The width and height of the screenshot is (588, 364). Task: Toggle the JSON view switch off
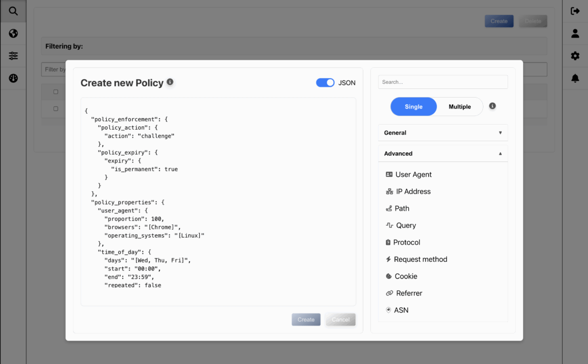click(x=325, y=83)
